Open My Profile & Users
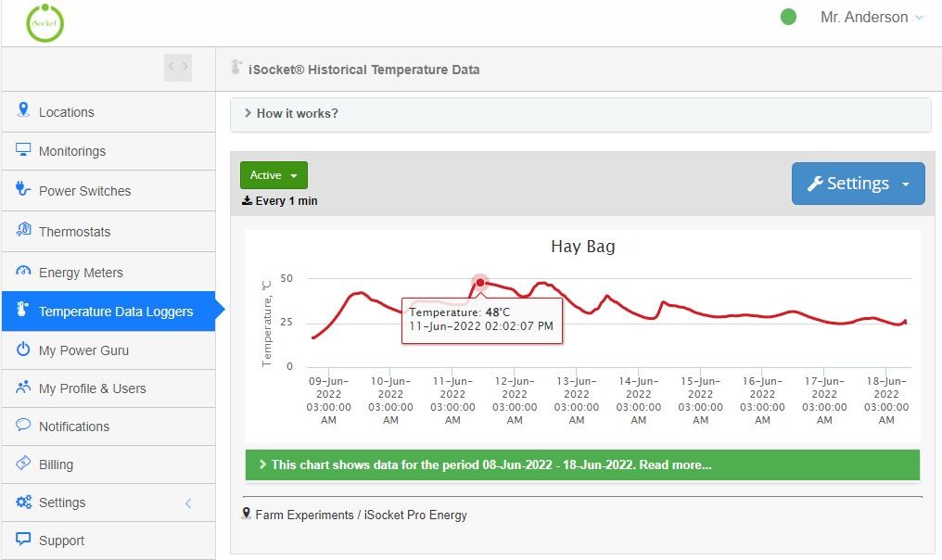 click(108, 388)
